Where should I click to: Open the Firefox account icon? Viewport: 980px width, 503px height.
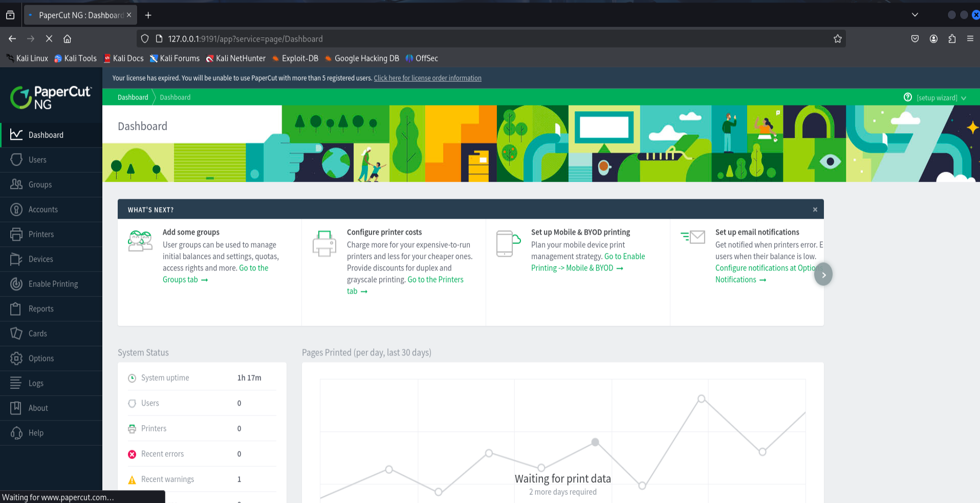(x=933, y=39)
